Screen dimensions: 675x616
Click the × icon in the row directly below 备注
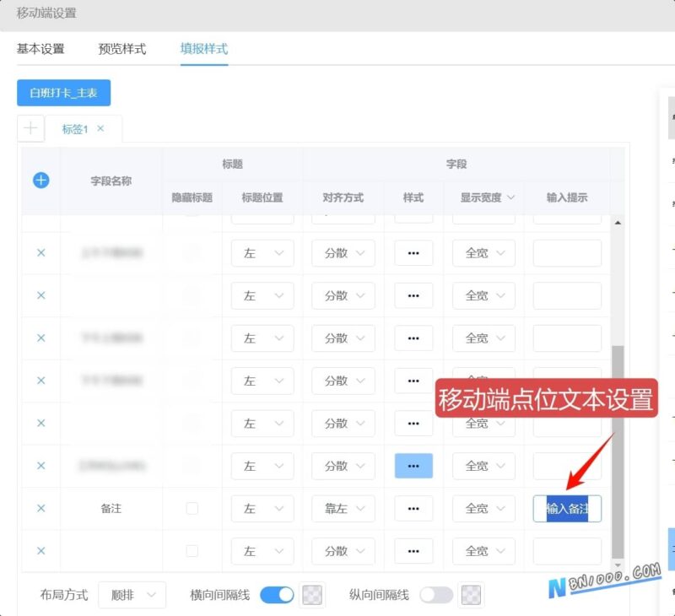tap(40, 551)
